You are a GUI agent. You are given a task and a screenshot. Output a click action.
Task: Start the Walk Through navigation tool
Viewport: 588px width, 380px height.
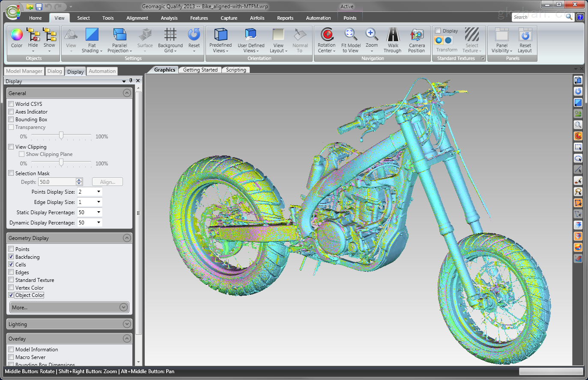(x=392, y=41)
